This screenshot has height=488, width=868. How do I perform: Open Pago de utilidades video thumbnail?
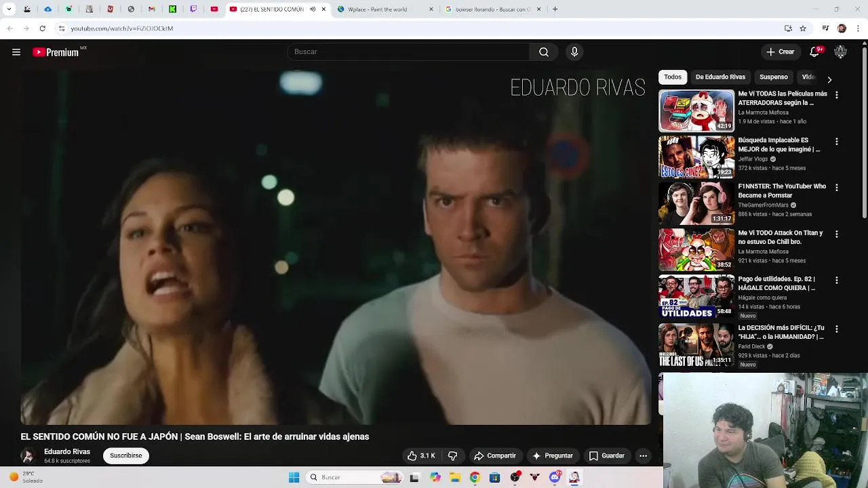tap(696, 296)
